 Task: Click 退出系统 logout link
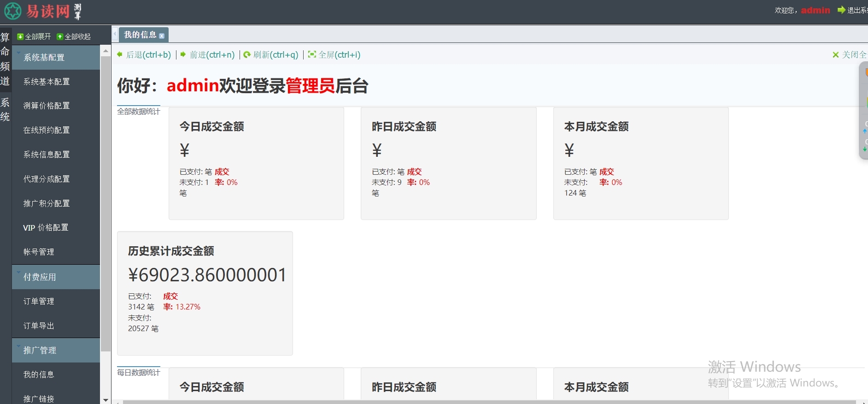(857, 10)
